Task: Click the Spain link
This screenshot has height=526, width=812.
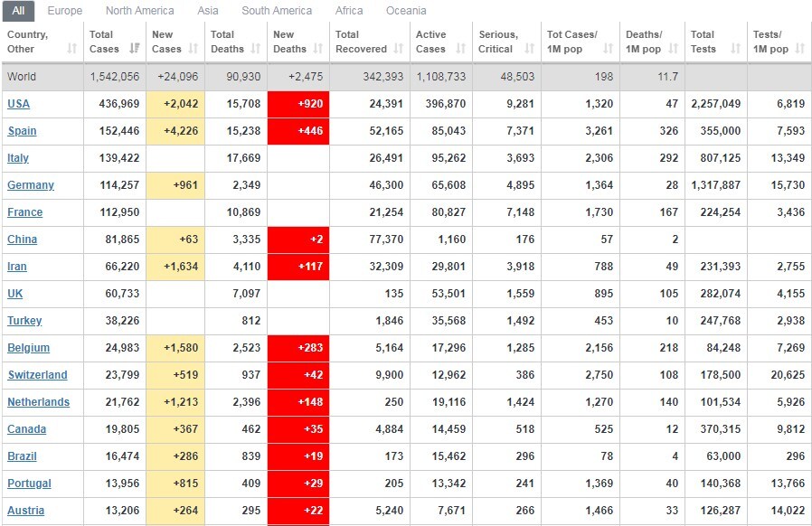Action: click(22, 131)
